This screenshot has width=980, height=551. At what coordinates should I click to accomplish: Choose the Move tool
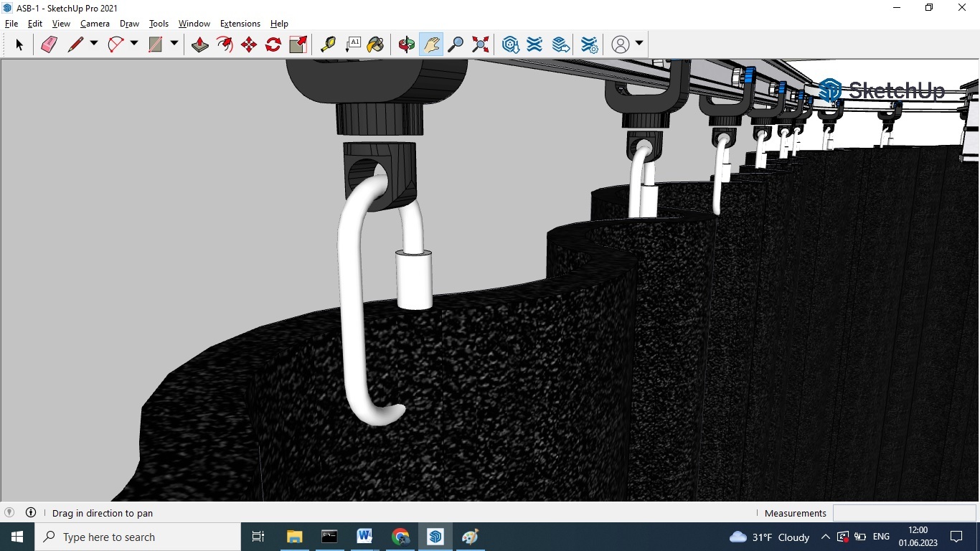click(x=249, y=44)
